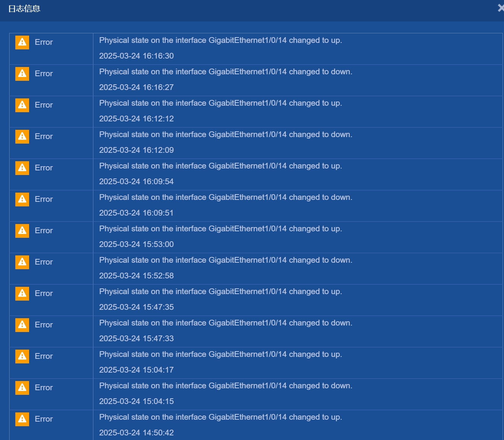Click warning icon for 16:09:51 log entry
The image size is (504, 440).
[x=22, y=199]
